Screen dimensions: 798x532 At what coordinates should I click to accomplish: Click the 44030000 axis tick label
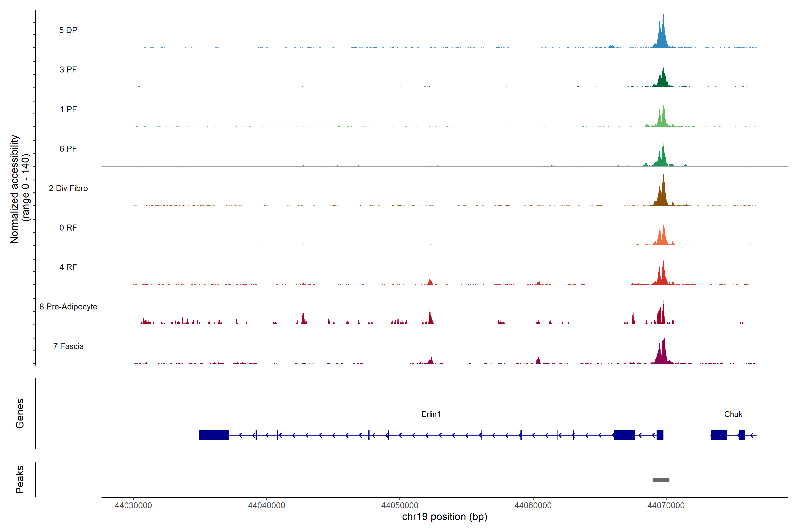pos(133,506)
